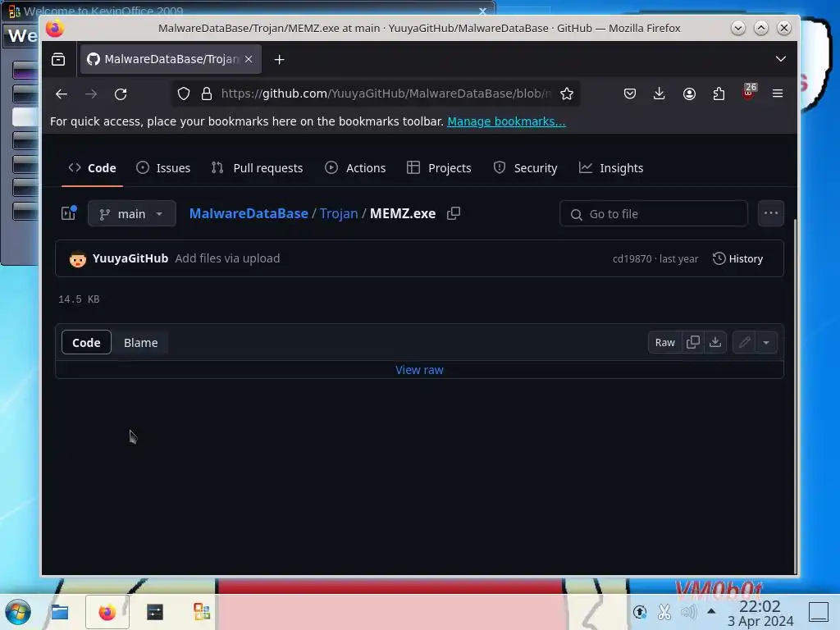Click the pencil edit file icon

[x=744, y=342]
